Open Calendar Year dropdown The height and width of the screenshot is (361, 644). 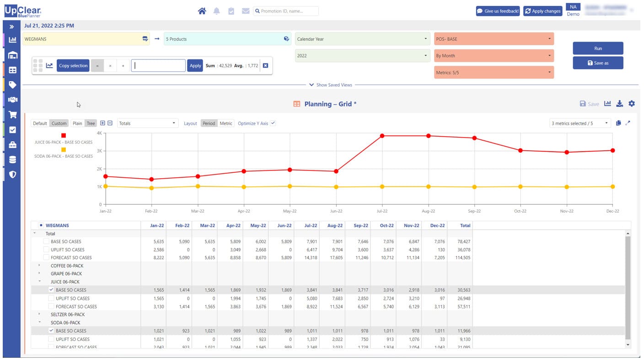[362, 39]
